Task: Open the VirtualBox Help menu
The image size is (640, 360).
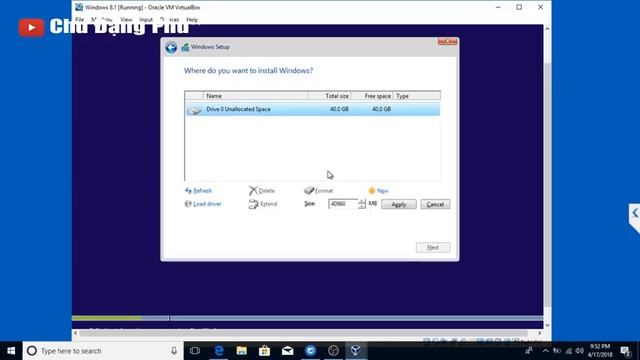Action: coord(192,19)
